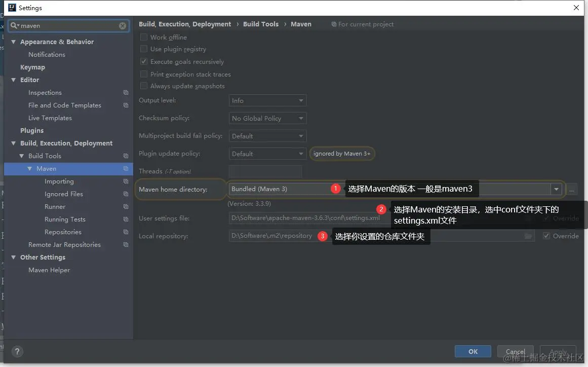The width and height of the screenshot is (588, 367).
Task: Open Maven home directory dropdown arrow
Action: [556, 190]
